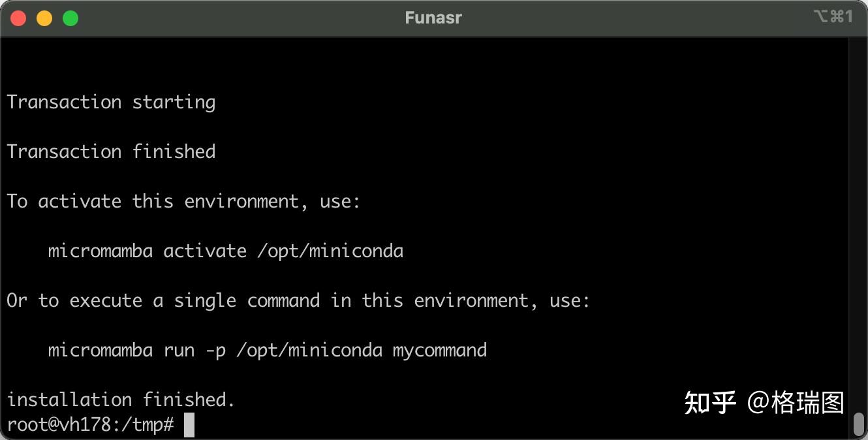Click "run -p" in the micromamba command

[194, 351]
